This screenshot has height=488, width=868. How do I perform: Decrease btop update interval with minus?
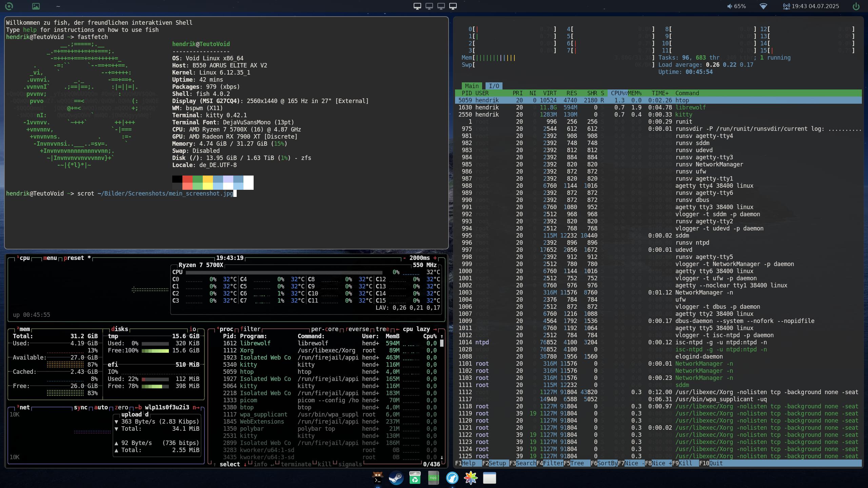point(405,258)
